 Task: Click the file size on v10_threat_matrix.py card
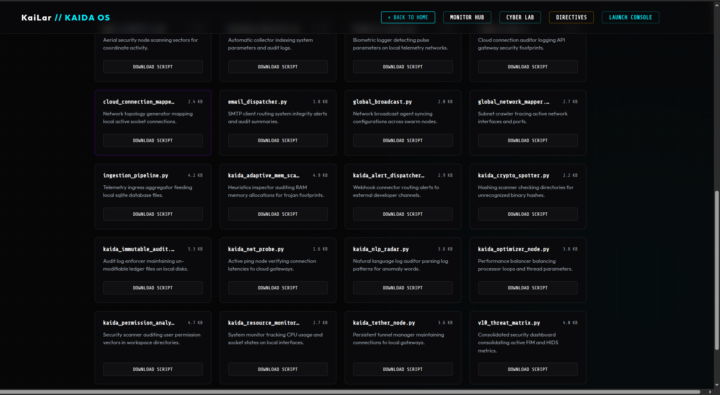coord(570,323)
